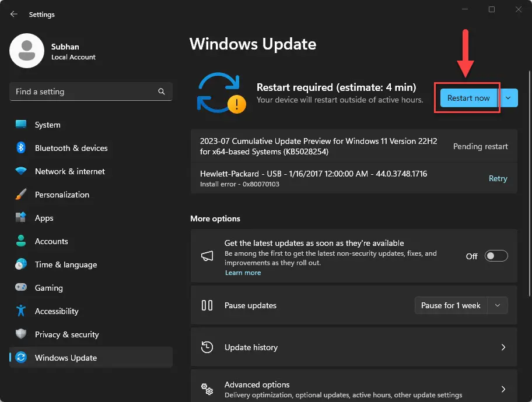Open Apps using its sidebar icon
The image size is (532, 402).
tap(21, 218)
